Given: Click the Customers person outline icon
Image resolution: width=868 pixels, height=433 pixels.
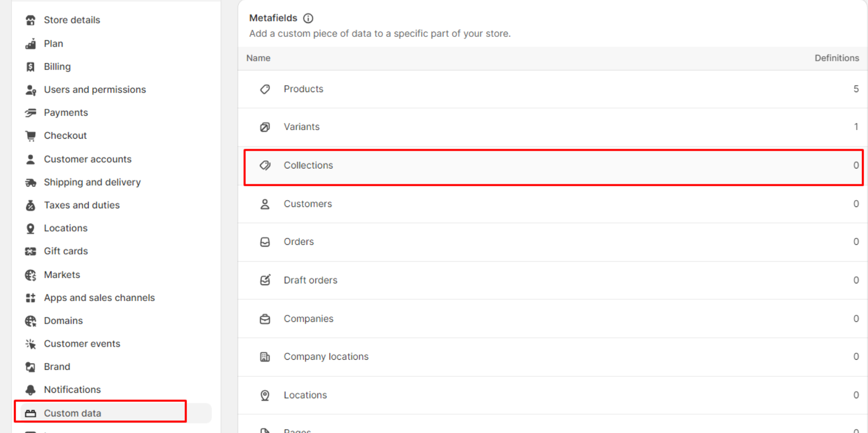Looking at the screenshot, I should [x=265, y=204].
